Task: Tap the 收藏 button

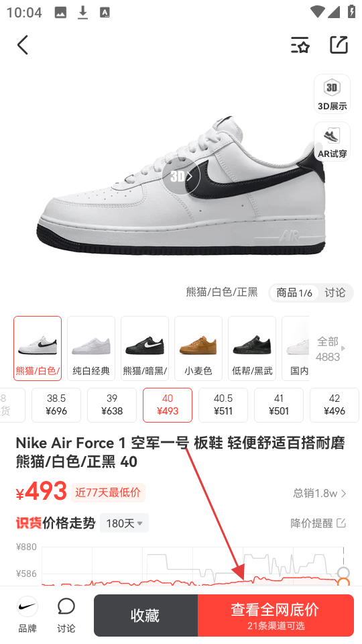Action: 145,615
